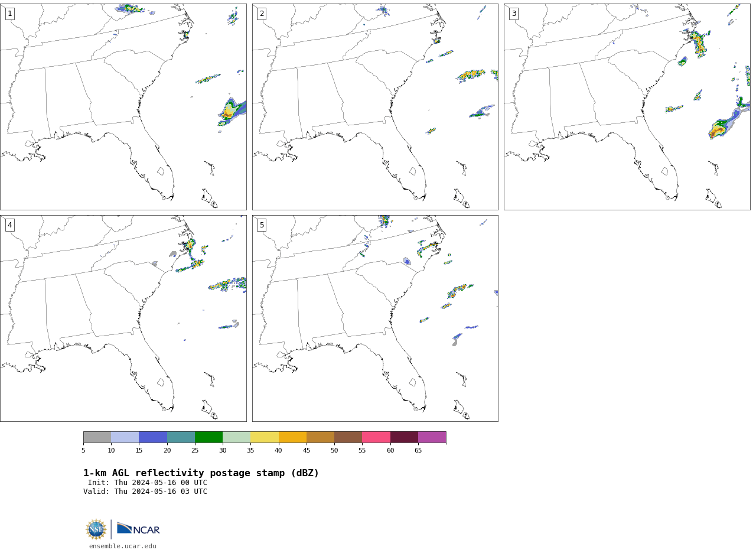
Task: Click the pink 55-60 dBZ swatch
Action: coord(376,437)
